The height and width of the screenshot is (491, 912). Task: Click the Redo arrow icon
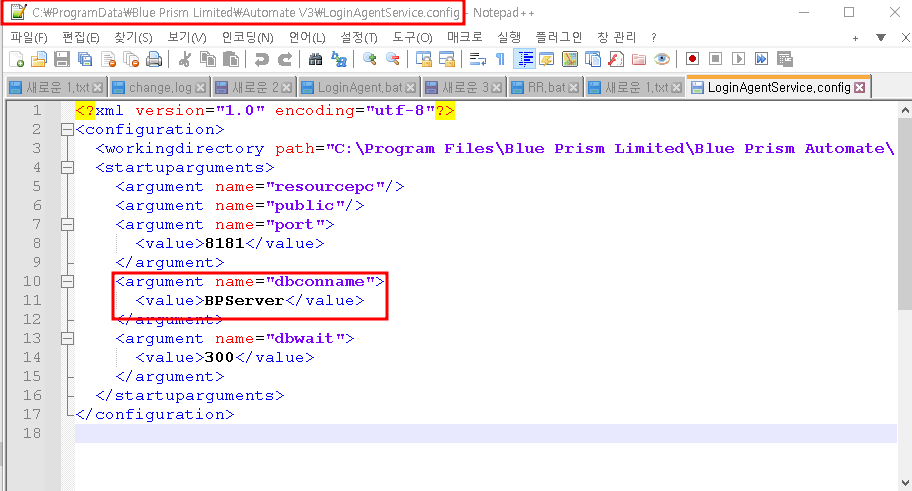pyautogui.click(x=285, y=59)
